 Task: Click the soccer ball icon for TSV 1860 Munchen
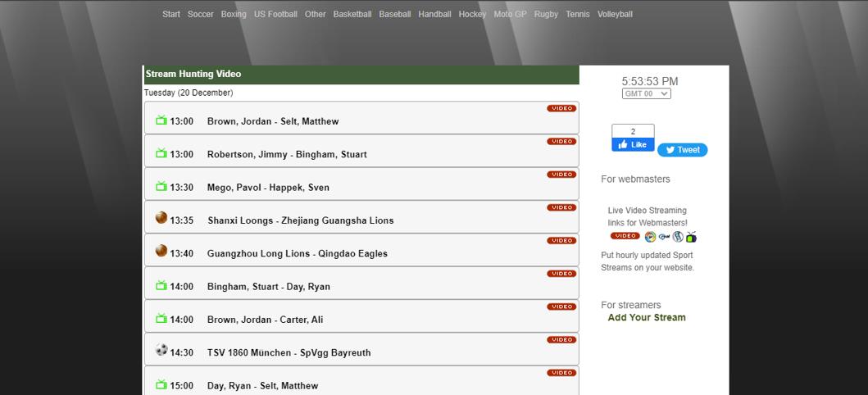[x=161, y=351]
